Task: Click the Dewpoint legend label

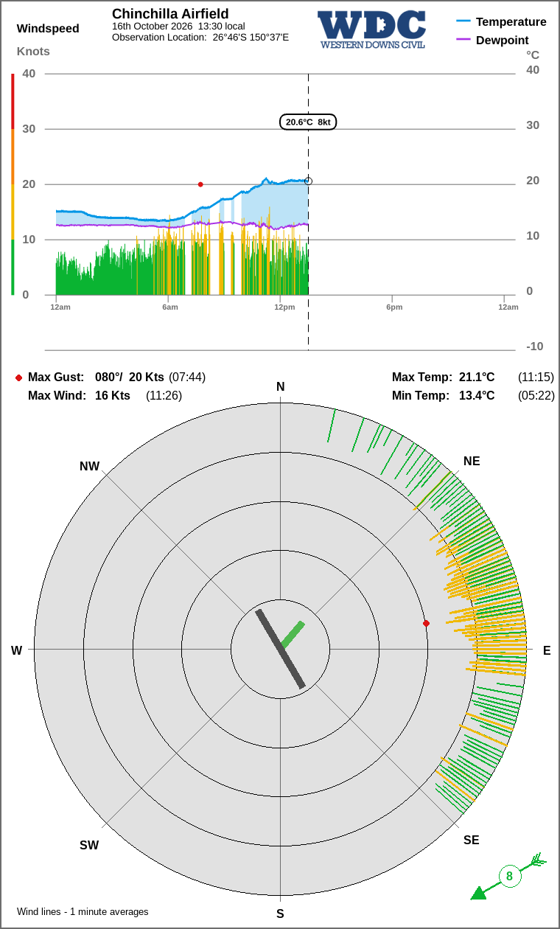Action: (503, 41)
